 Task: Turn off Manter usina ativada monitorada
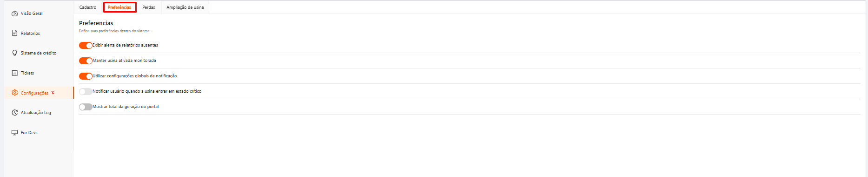tap(86, 61)
